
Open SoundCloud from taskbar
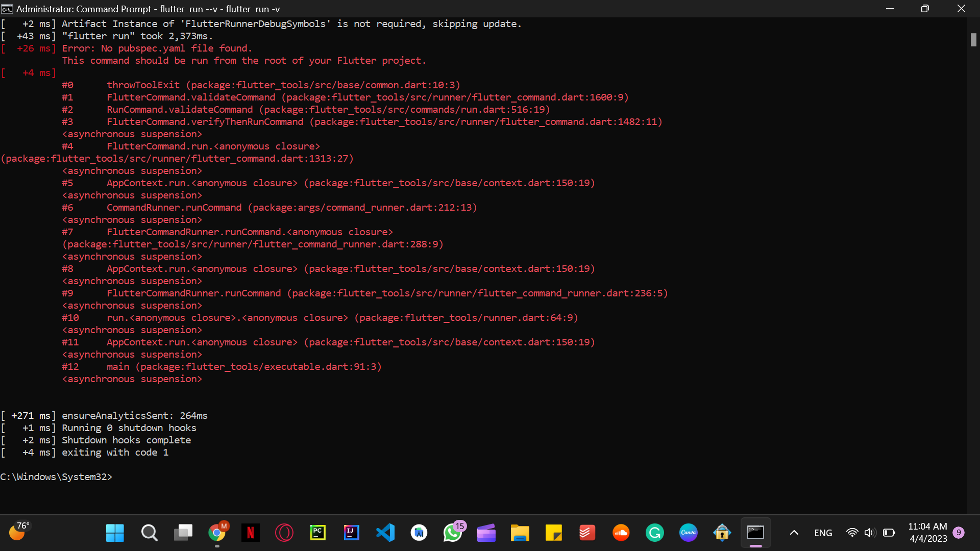pyautogui.click(x=621, y=532)
